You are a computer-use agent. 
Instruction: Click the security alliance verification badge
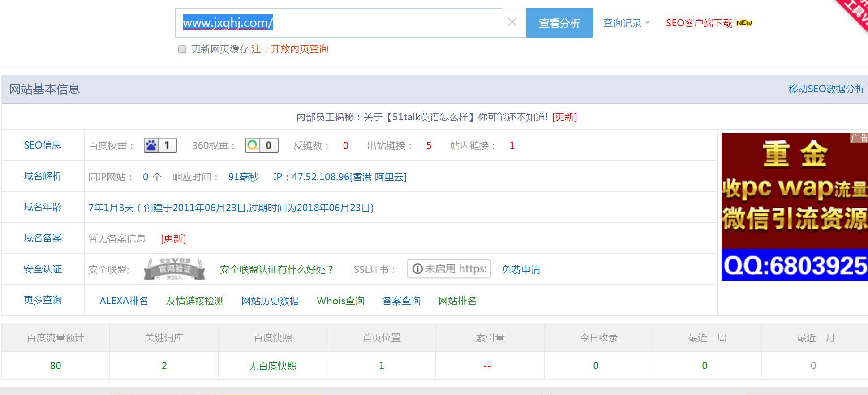174,269
